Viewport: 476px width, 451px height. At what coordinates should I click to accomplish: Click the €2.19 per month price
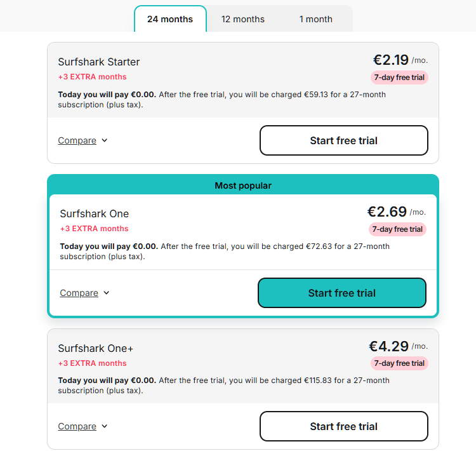391,60
